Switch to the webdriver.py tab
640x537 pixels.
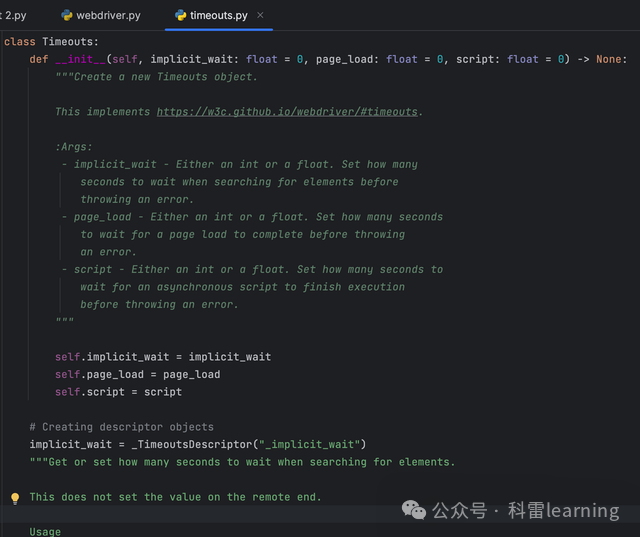pos(101,16)
